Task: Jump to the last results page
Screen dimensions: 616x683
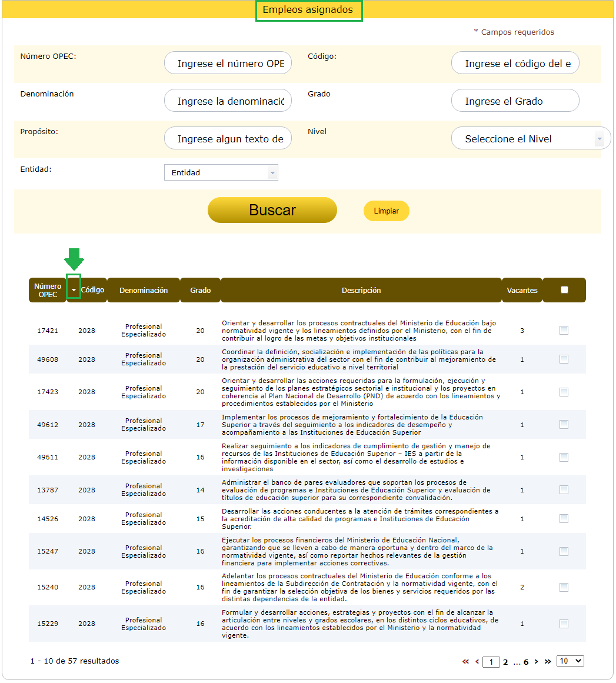Action: [548, 662]
